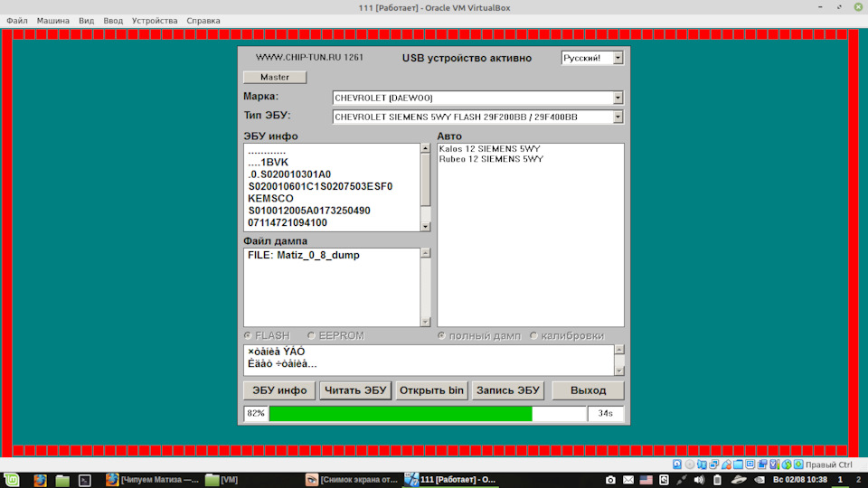Expand the Марка dropdown arrow
Image resolution: width=868 pixels, height=488 pixels.
618,98
